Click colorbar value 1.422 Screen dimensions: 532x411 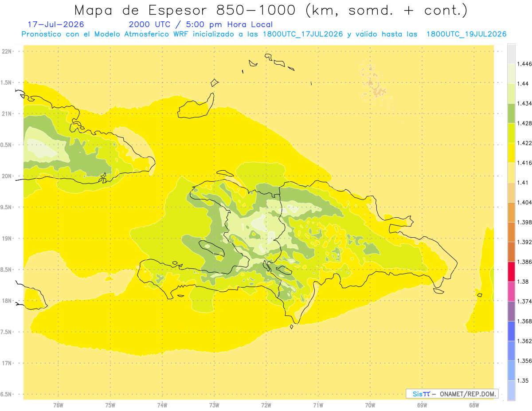524,143
